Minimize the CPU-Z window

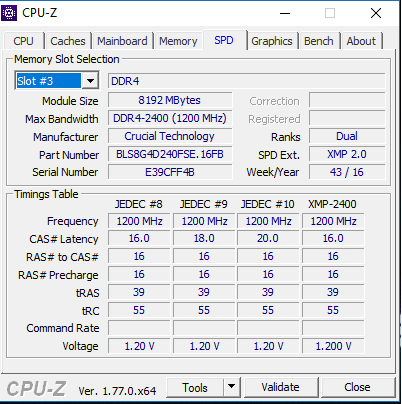(x=285, y=13)
